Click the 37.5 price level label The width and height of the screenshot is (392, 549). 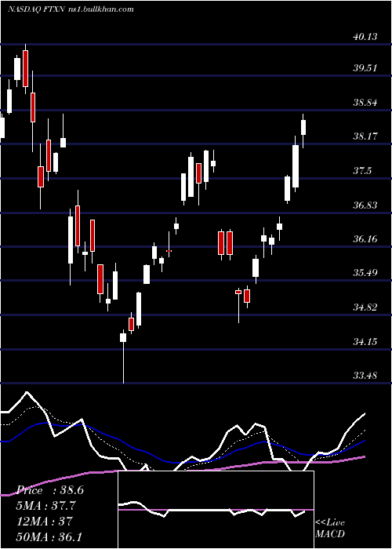click(x=362, y=170)
